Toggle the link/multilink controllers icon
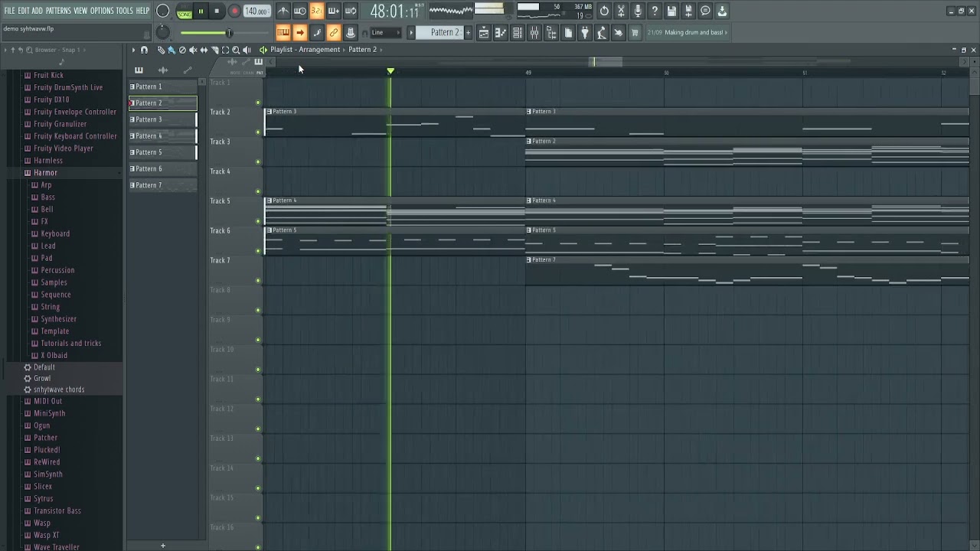Screen dimensions: 980x551 click(x=334, y=32)
